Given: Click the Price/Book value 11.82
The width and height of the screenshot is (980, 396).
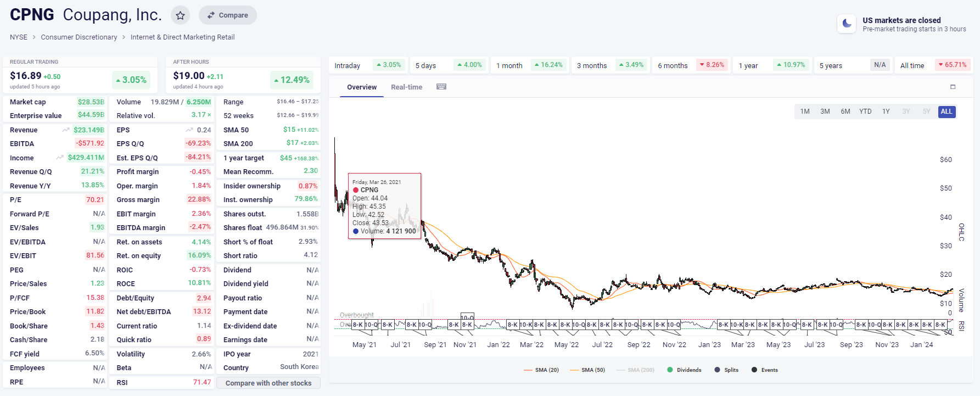Looking at the screenshot, I should (95, 311).
